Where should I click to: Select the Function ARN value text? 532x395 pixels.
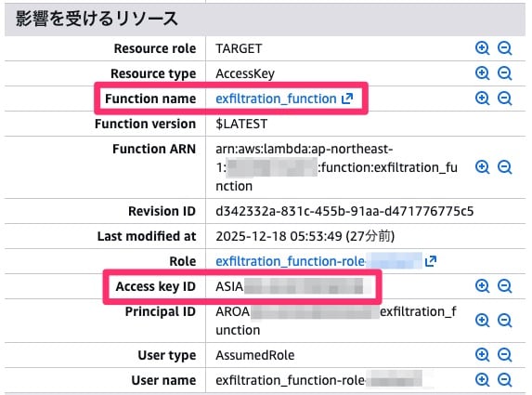pyautogui.click(x=336, y=167)
